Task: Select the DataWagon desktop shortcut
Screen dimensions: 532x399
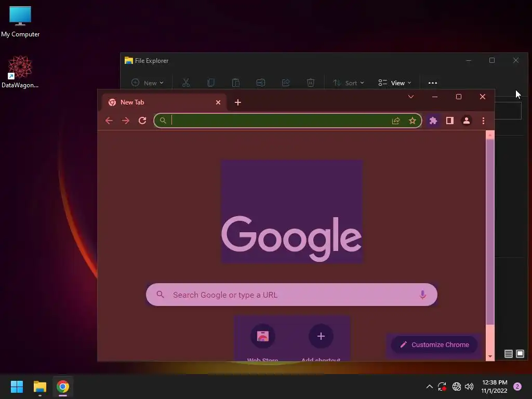Action: tap(20, 72)
